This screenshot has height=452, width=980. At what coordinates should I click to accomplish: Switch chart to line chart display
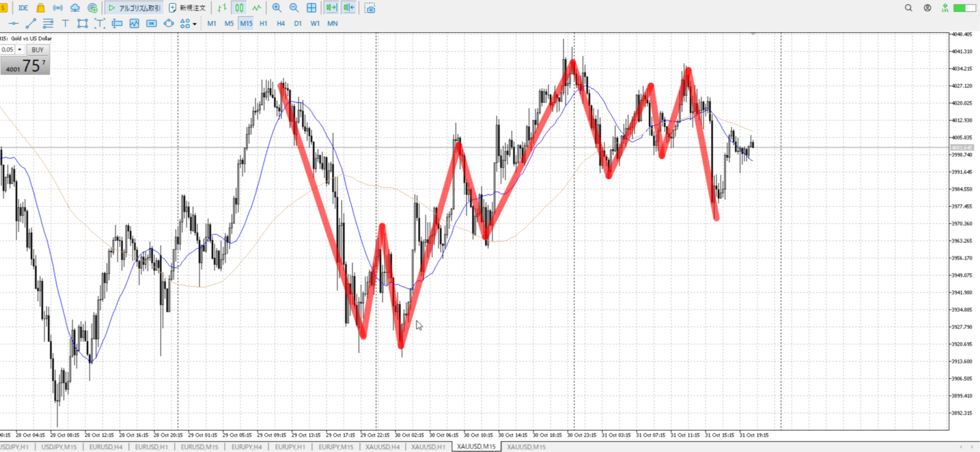coord(256,8)
